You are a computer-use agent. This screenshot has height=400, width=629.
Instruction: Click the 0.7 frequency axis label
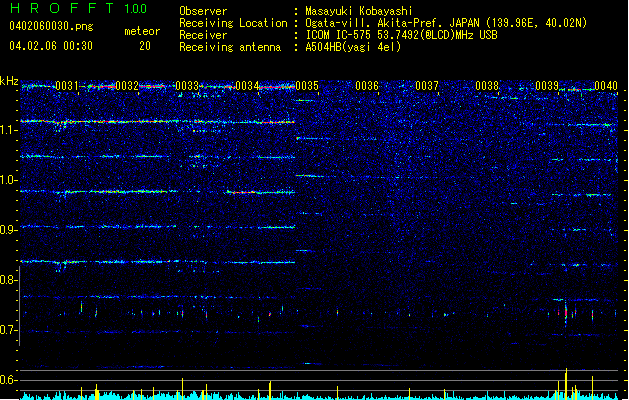click(9, 330)
